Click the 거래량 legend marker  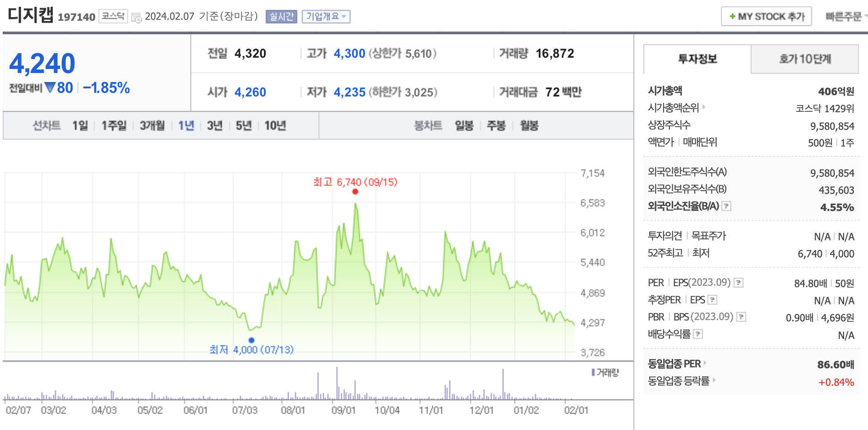coord(593,372)
